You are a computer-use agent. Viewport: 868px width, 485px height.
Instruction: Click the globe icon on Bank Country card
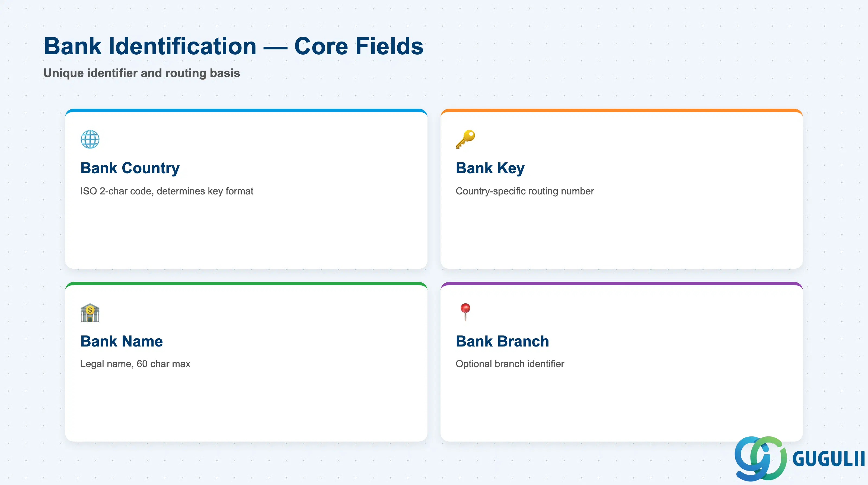[90, 139]
